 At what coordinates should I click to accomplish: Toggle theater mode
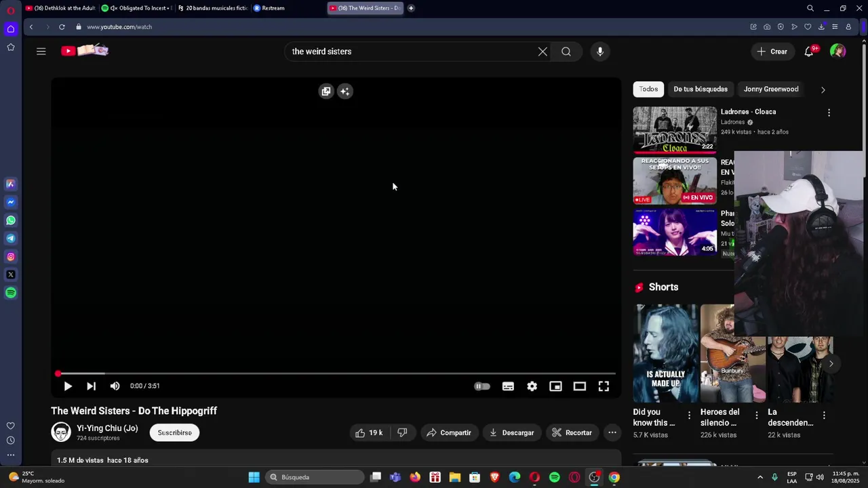pos(580,386)
